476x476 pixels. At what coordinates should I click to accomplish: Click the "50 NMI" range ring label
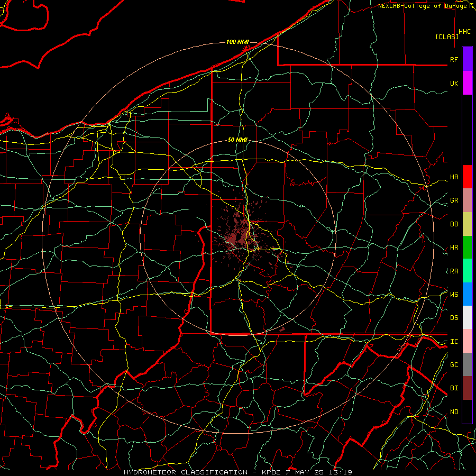(x=237, y=140)
